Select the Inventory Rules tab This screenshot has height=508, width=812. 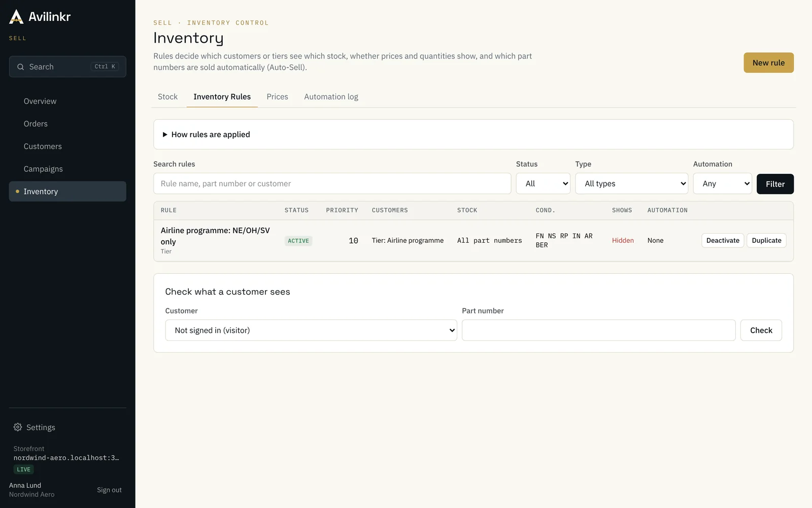pyautogui.click(x=222, y=97)
